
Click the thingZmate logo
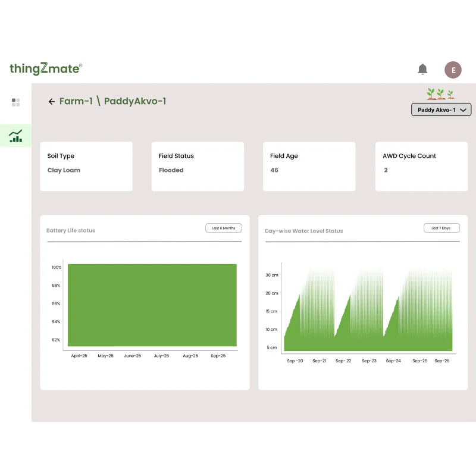coord(46,69)
